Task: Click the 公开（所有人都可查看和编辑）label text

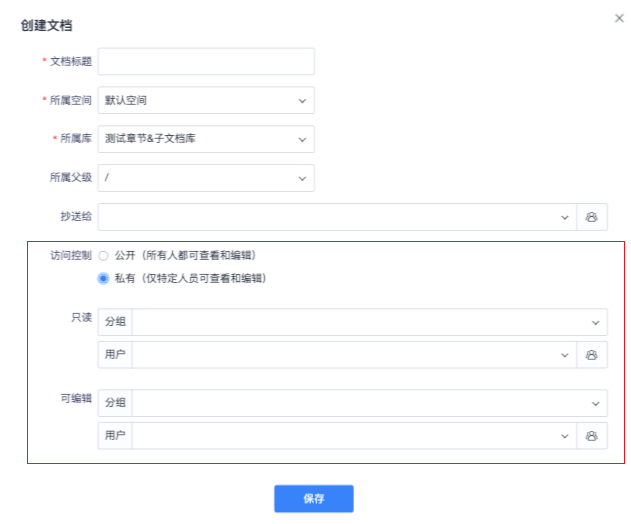Action: click(x=185, y=256)
